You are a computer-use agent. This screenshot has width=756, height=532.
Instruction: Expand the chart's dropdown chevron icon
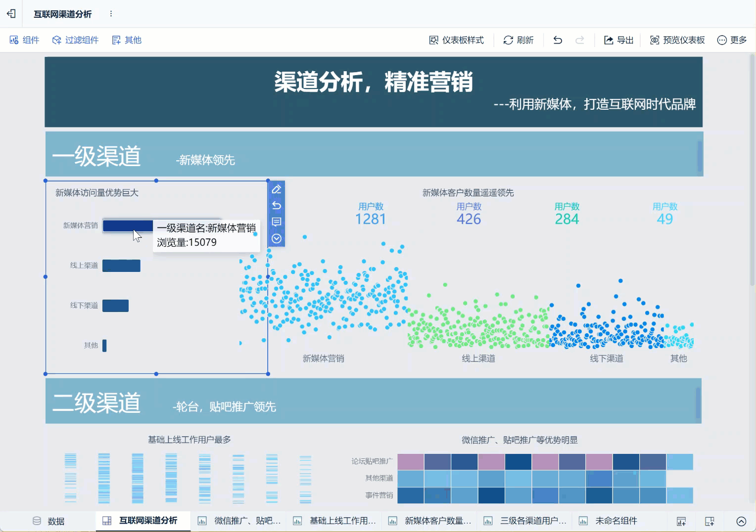277,239
